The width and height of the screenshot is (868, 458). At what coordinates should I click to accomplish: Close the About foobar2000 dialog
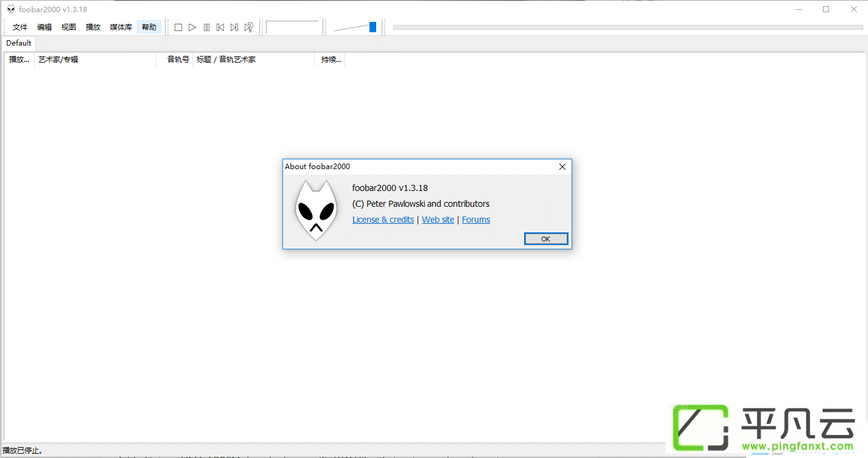pos(562,167)
